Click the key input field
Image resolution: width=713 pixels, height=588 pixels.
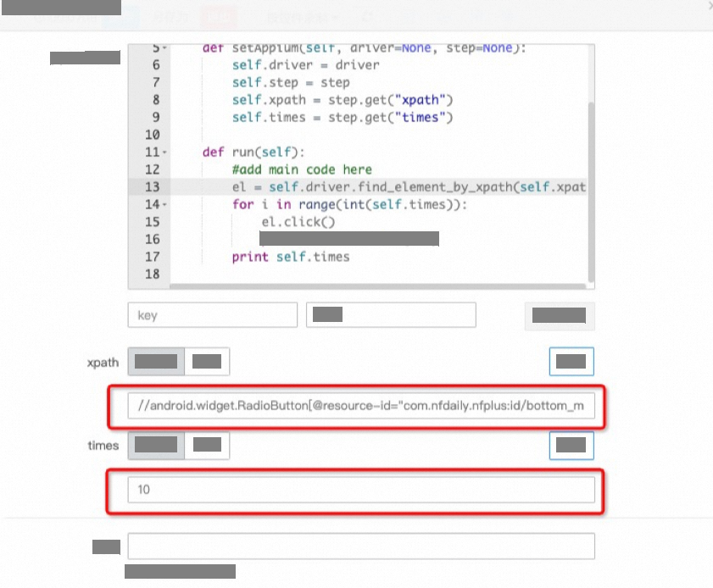point(212,315)
